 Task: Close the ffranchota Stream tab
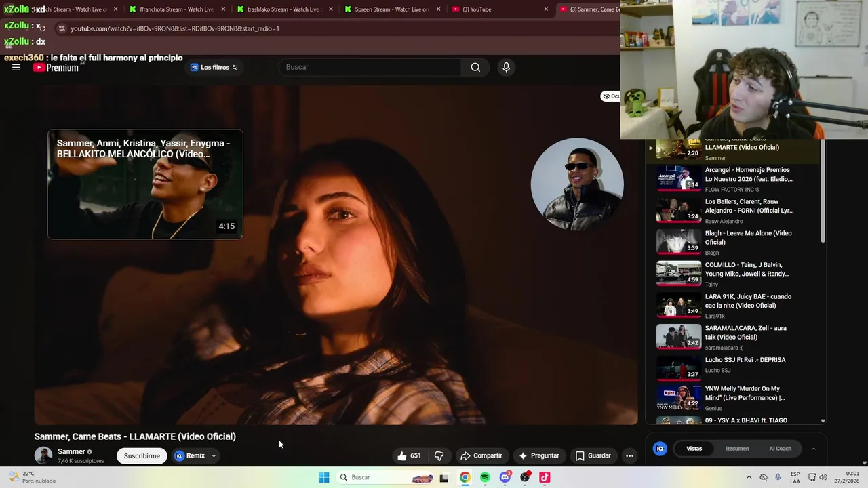click(223, 9)
